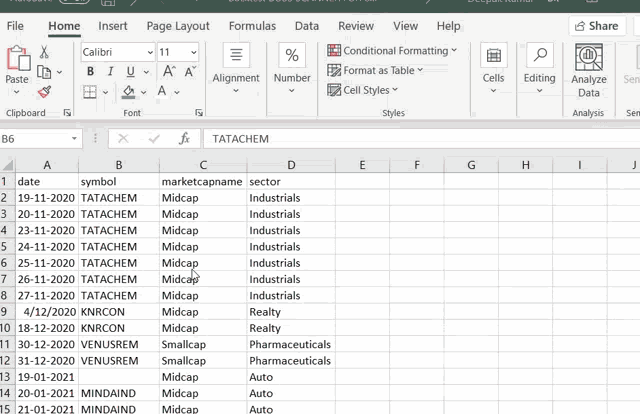Switch to the Insert ribbon tab

[x=113, y=26]
